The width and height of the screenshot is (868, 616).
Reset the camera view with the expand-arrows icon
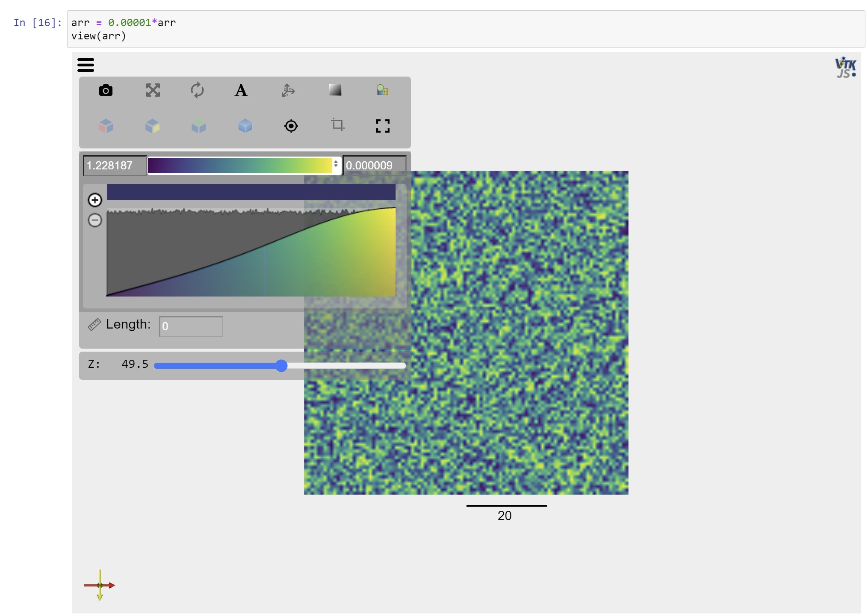153,90
